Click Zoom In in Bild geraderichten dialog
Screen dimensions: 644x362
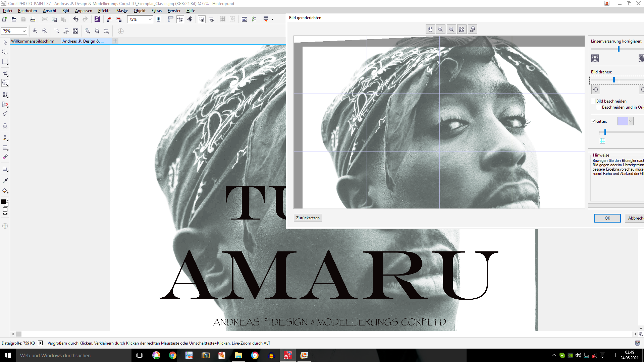click(441, 29)
